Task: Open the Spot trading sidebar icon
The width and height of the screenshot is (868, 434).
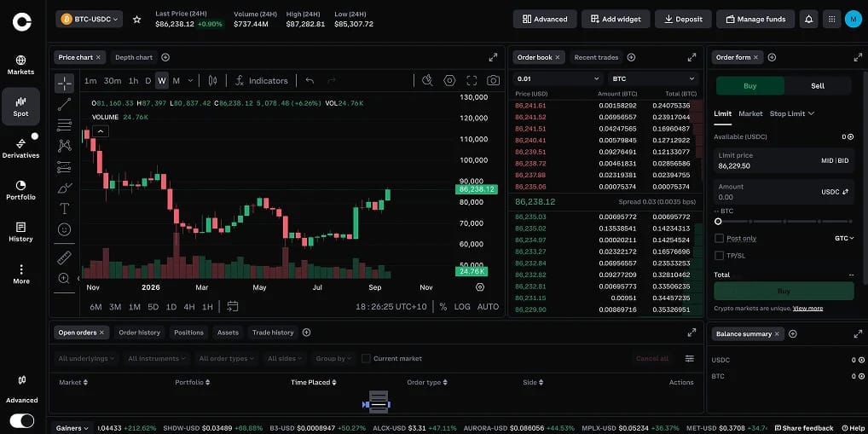Action: 20,107
